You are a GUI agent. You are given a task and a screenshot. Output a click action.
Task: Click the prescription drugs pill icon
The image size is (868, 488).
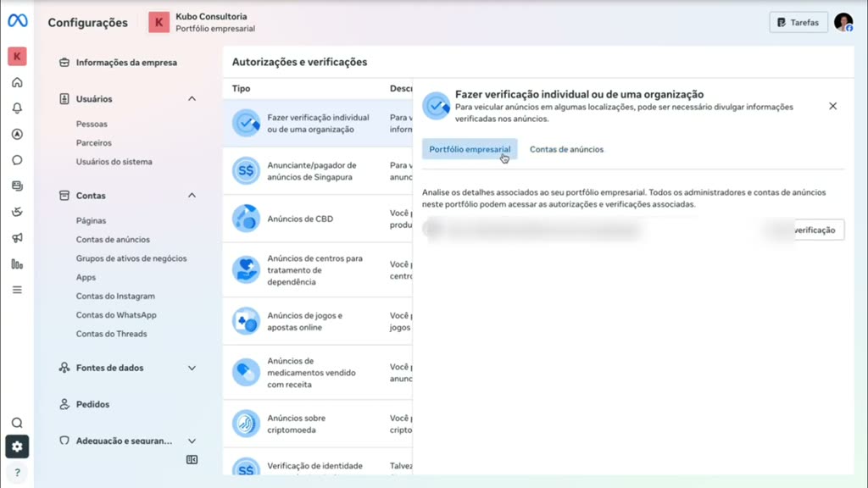246,373
